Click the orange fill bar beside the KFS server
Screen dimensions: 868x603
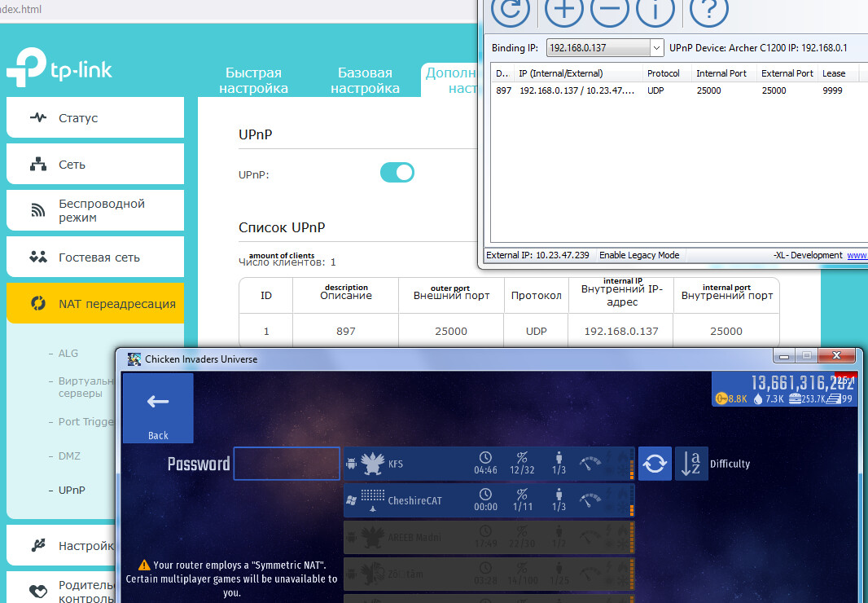click(632, 463)
